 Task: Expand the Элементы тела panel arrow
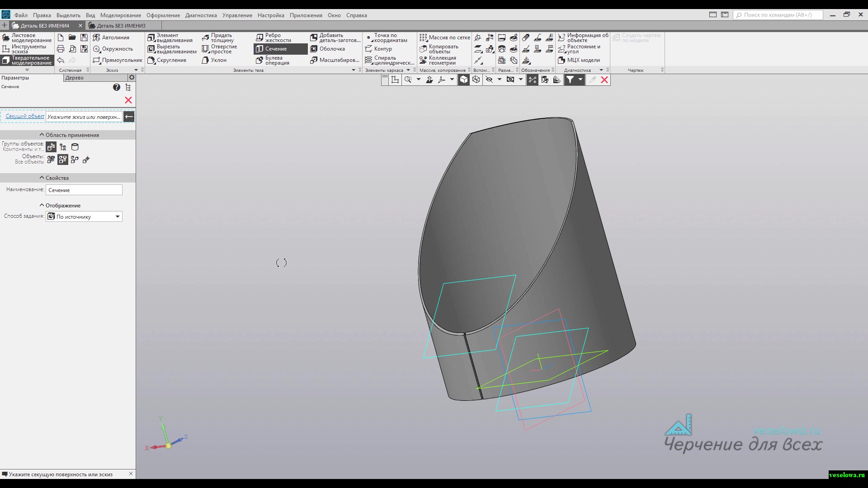[x=354, y=70]
